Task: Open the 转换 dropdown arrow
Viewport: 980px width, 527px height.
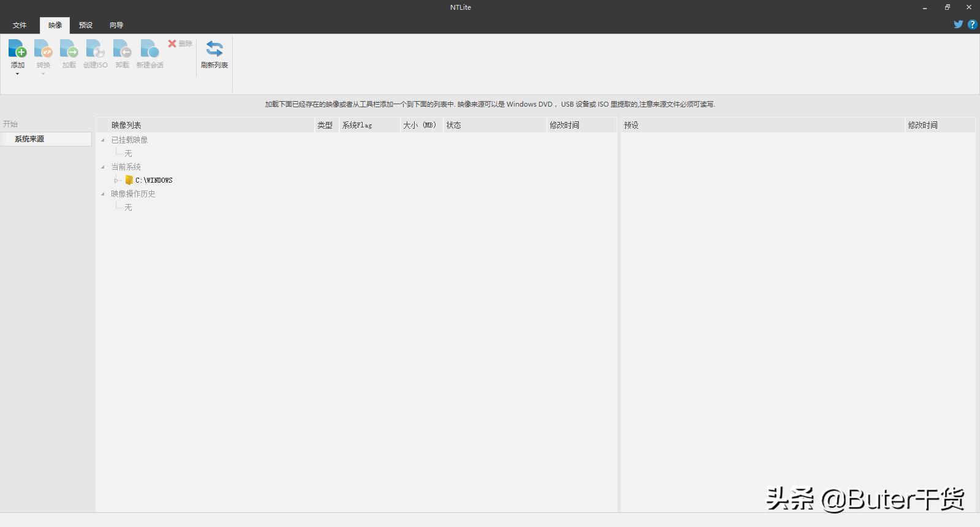Action: [43, 74]
